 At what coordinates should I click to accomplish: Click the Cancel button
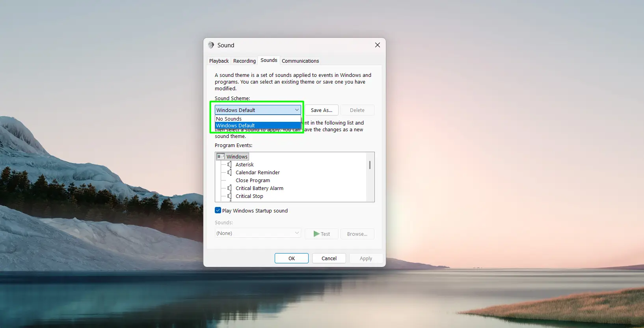[329, 258]
